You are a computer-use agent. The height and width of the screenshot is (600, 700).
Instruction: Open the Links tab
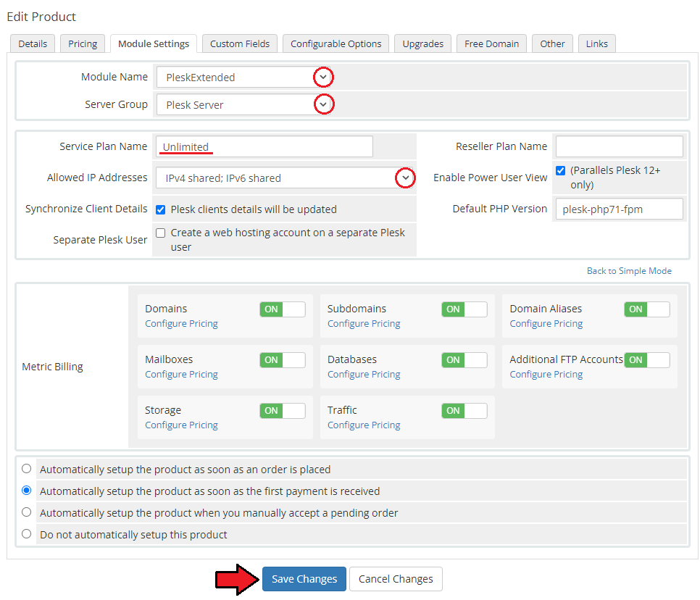[x=597, y=43]
